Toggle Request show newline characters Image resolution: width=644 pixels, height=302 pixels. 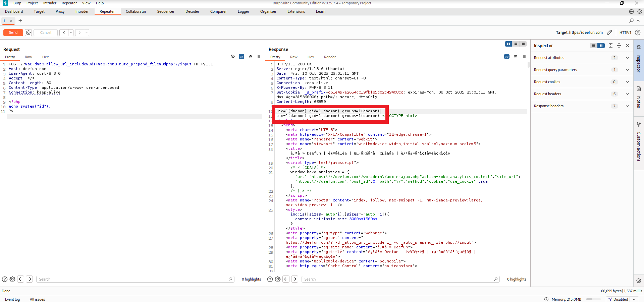(x=250, y=56)
